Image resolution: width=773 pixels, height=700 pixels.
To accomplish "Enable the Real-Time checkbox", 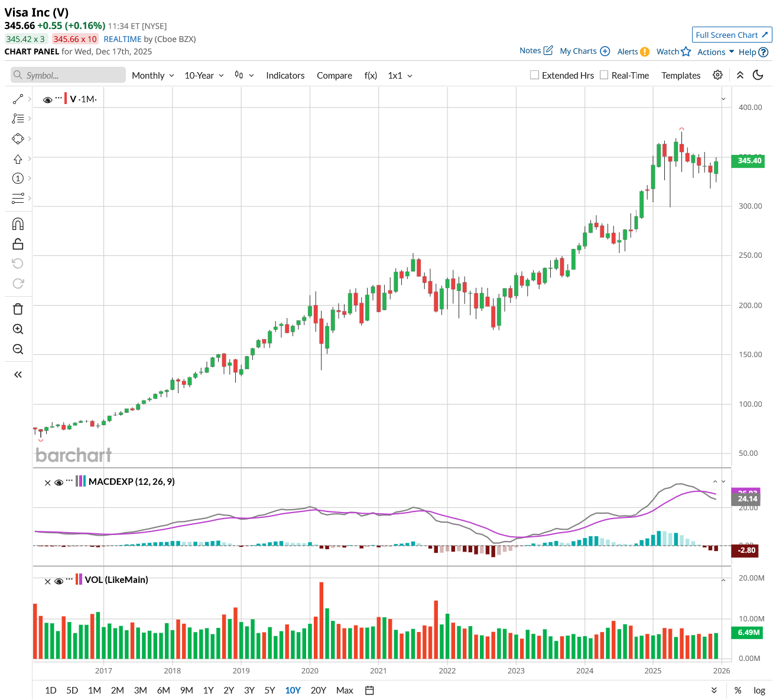I will [x=604, y=75].
